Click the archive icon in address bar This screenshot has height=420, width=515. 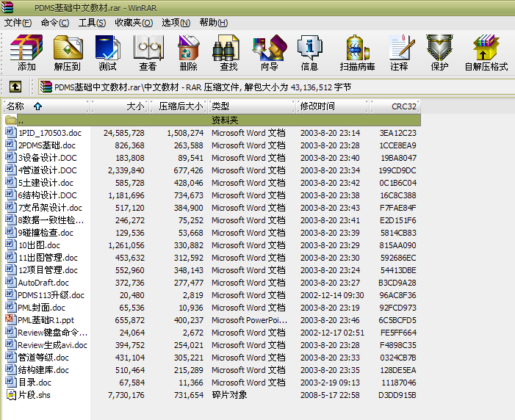(x=46, y=87)
